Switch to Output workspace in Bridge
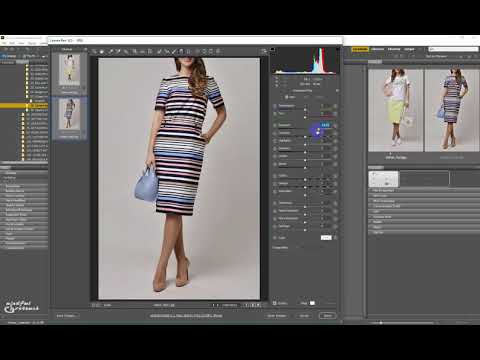The width and height of the screenshot is (480, 360). click(409, 49)
